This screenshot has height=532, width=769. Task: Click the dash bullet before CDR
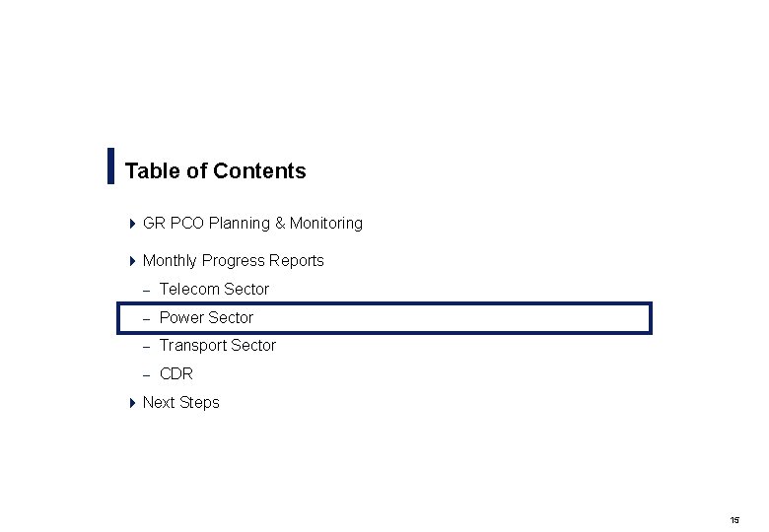point(145,374)
